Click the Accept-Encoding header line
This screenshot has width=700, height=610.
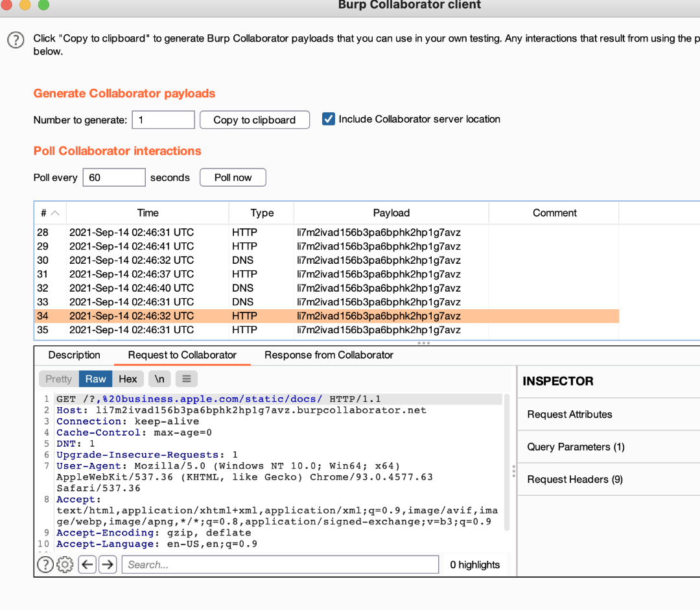154,534
